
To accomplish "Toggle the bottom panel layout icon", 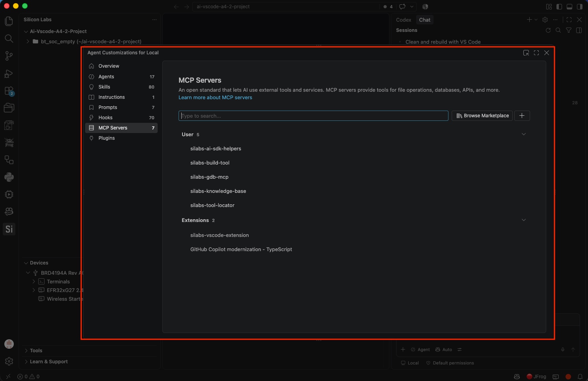I will click(x=569, y=7).
